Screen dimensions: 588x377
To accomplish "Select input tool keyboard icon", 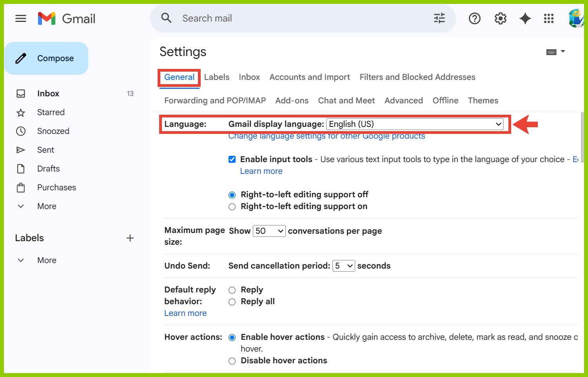I will (x=552, y=52).
